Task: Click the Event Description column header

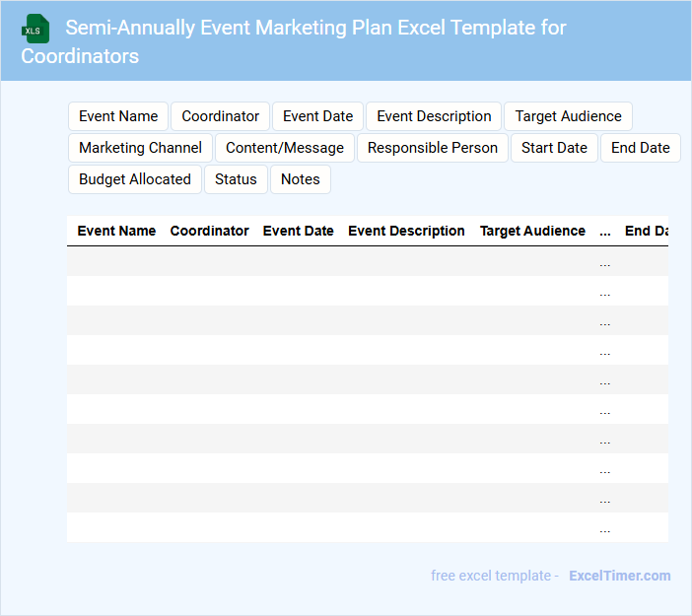Action: 406,231
